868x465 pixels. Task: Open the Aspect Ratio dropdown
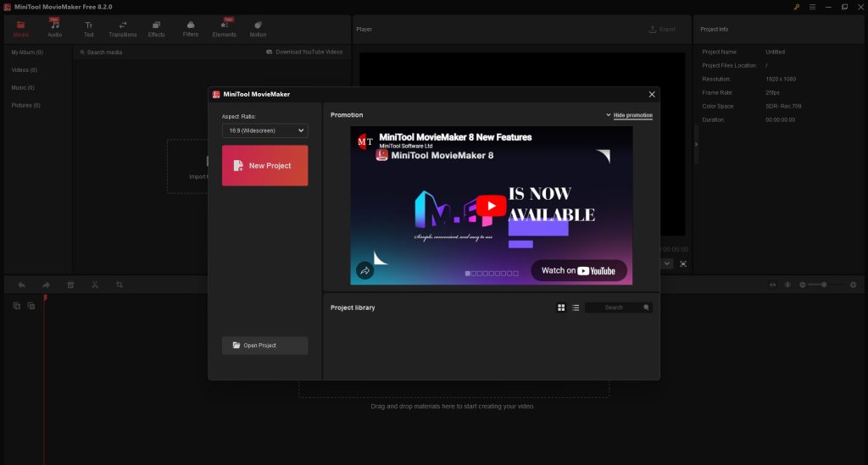(264, 130)
